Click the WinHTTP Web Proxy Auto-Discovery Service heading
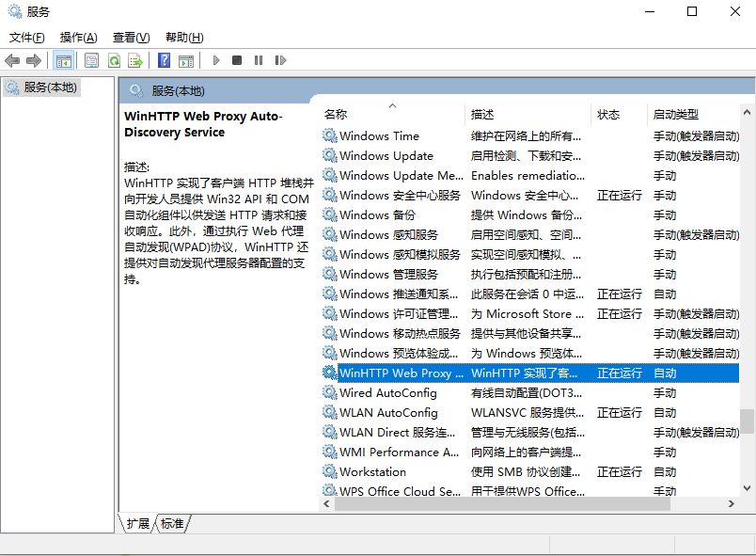Viewport: 756px width, 556px height. (x=203, y=124)
